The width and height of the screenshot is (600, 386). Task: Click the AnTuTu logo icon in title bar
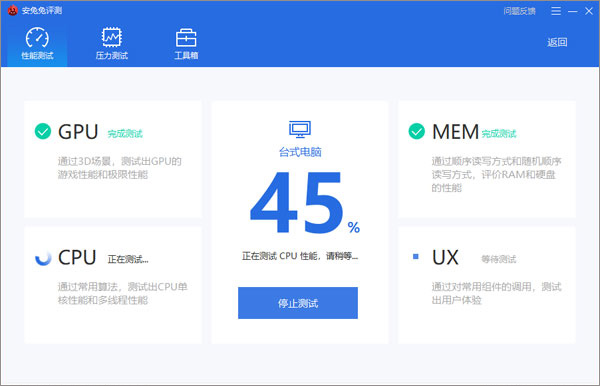13,10
